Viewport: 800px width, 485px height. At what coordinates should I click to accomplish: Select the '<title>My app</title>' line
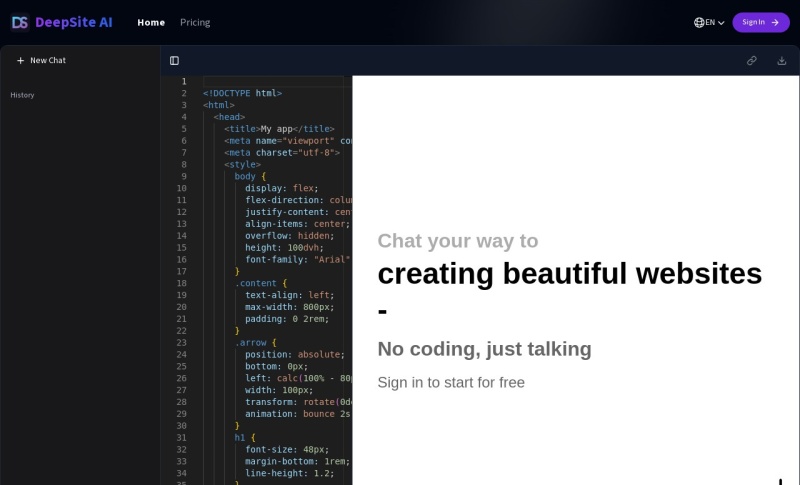pos(279,129)
